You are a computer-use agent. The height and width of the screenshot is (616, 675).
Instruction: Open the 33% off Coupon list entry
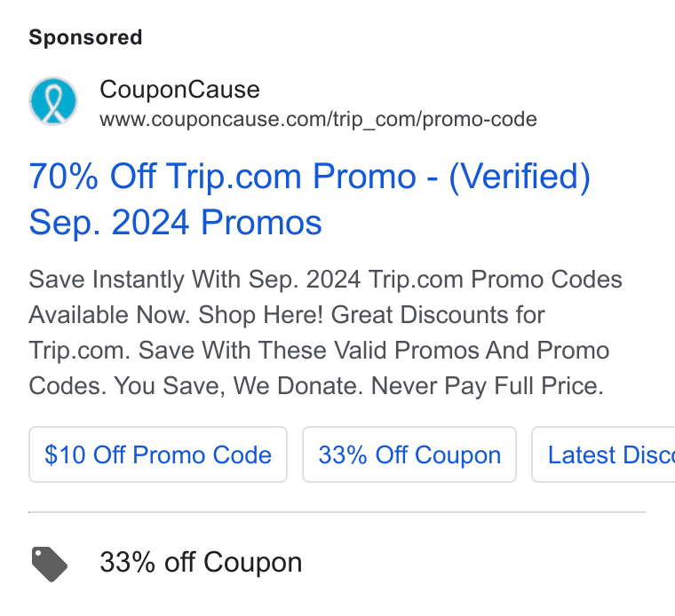point(201,562)
